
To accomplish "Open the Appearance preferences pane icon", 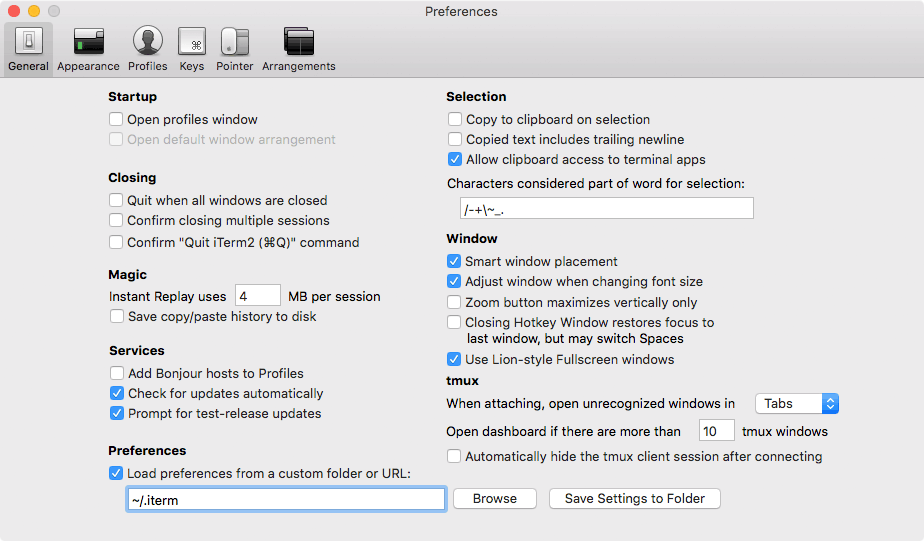I will tap(88, 41).
